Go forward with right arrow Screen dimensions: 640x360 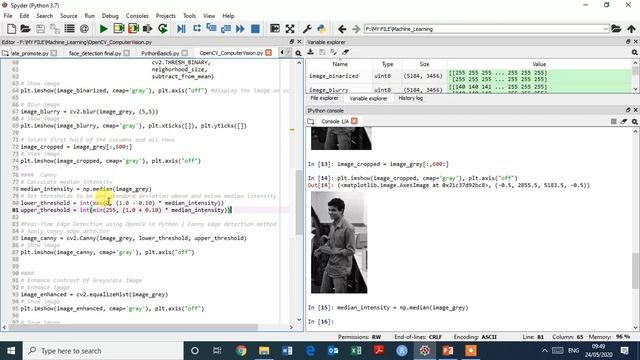356,29
